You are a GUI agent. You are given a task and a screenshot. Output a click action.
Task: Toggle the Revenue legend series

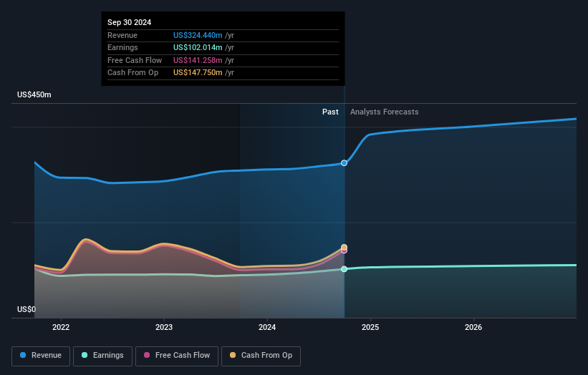[41, 356]
